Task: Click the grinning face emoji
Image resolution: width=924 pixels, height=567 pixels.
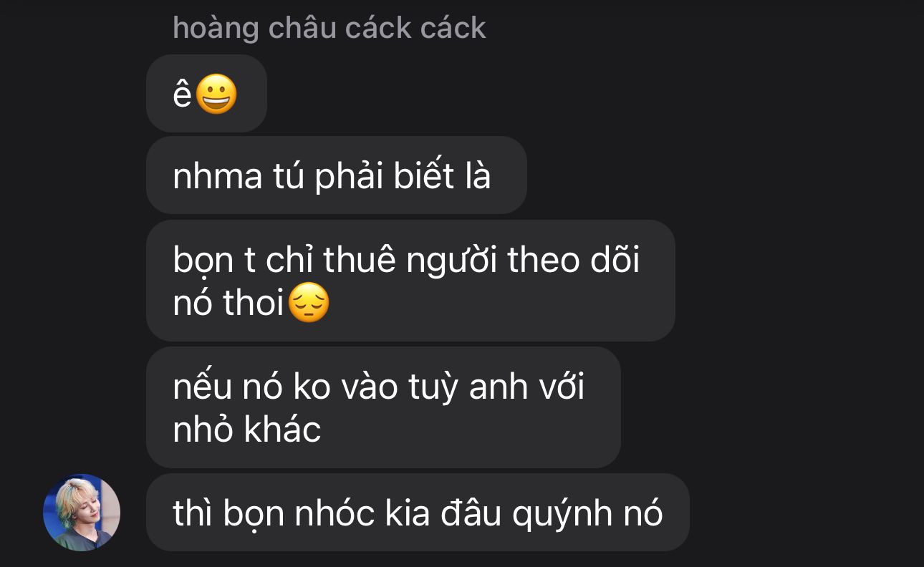Action: [216, 94]
